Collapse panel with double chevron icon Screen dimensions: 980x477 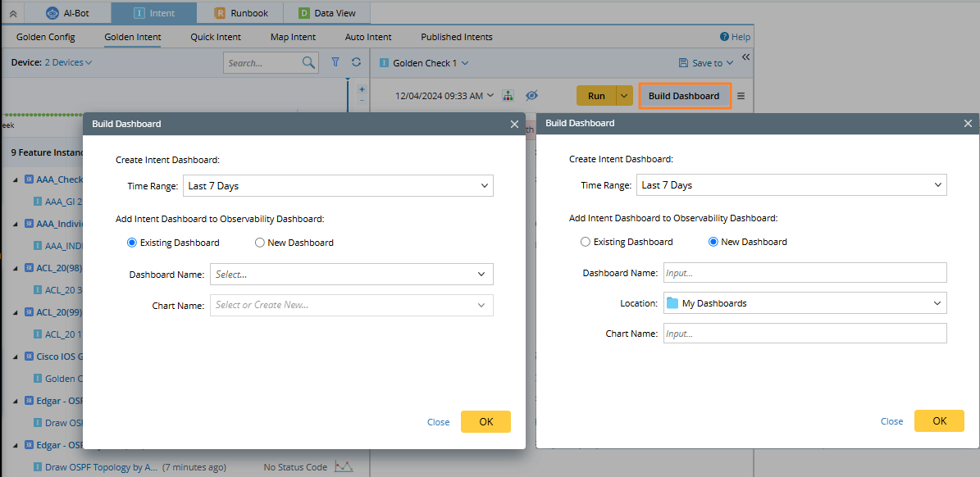pyautogui.click(x=745, y=57)
